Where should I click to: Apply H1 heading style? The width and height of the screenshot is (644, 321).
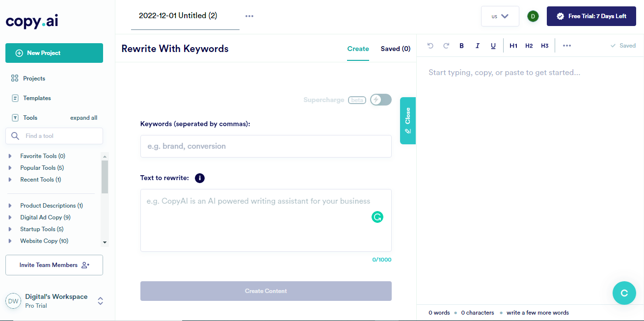513,46
